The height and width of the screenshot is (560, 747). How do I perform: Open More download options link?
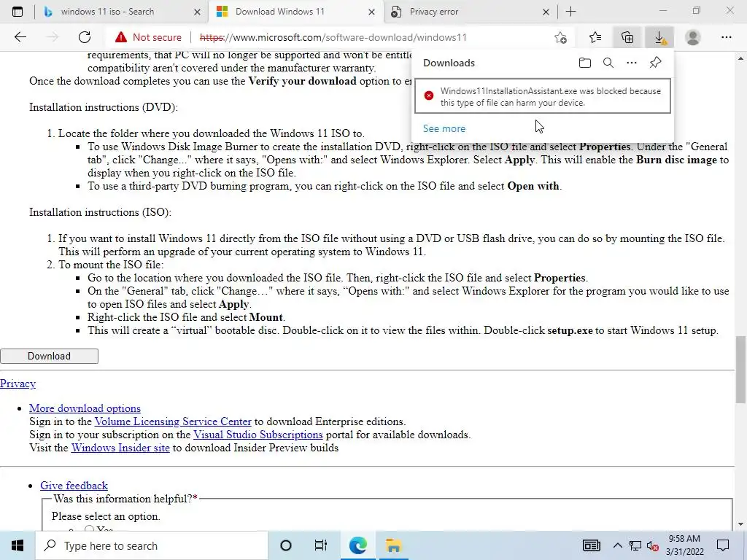click(85, 408)
